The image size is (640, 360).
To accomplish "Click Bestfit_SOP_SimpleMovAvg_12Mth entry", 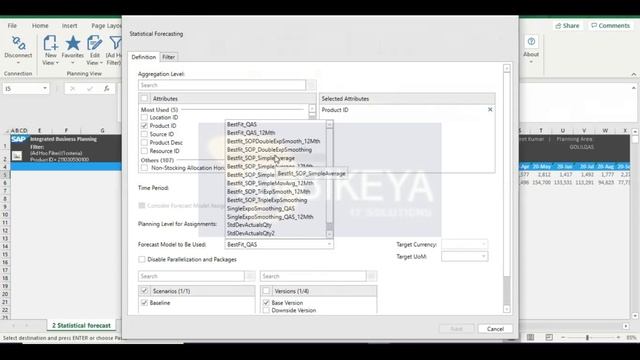I will pyautogui.click(x=270, y=183).
